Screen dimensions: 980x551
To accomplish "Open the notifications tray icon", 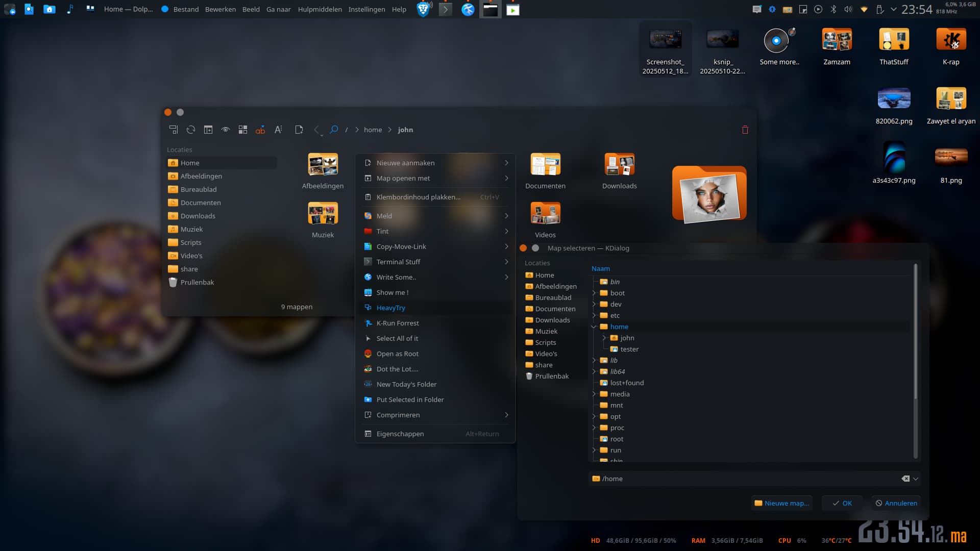I will click(757, 9).
